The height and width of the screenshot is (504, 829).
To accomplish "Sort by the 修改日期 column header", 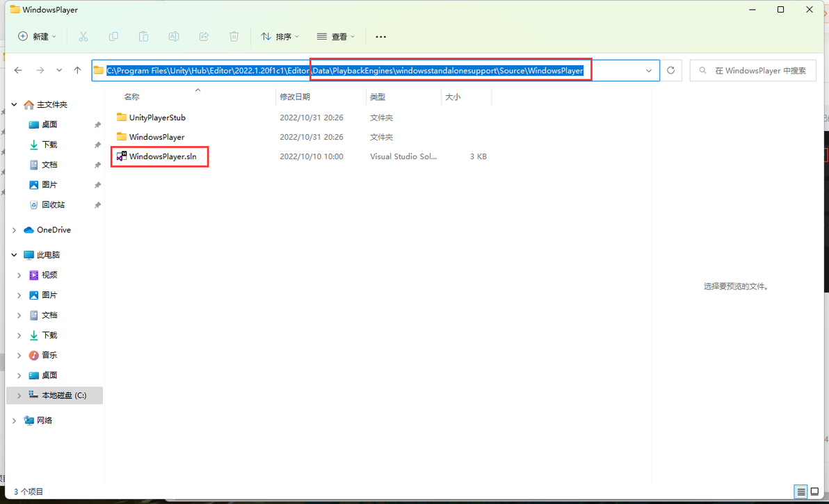I will click(x=294, y=97).
